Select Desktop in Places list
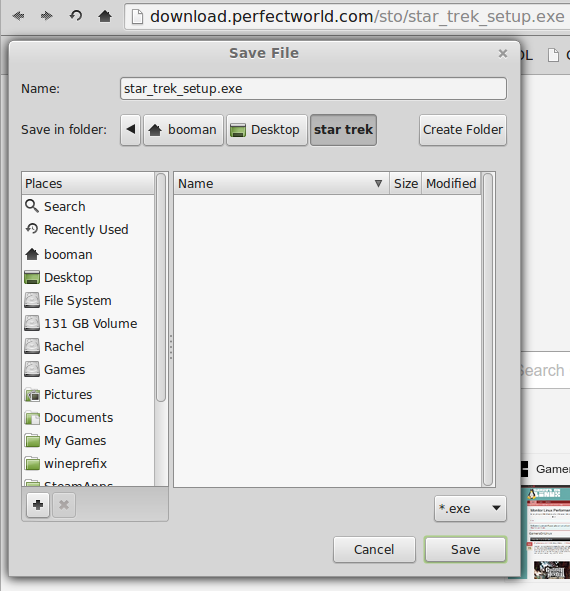Screen dimensions: 570x591 click(88, 277)
